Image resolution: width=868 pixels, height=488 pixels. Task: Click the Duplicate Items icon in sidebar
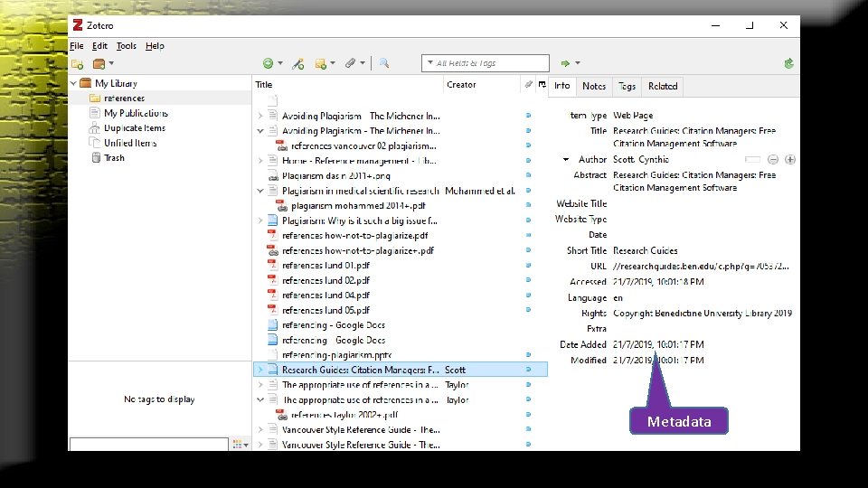point(95,127)
